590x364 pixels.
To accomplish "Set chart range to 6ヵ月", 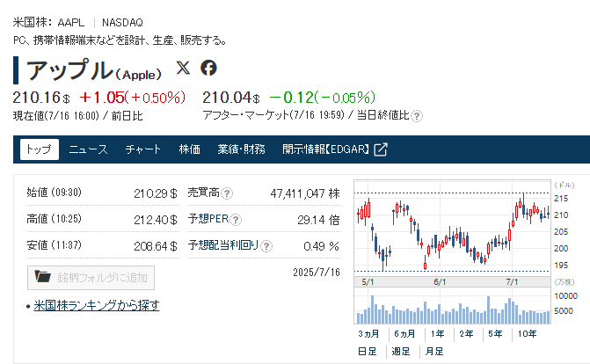I will (x=404, y=334).
